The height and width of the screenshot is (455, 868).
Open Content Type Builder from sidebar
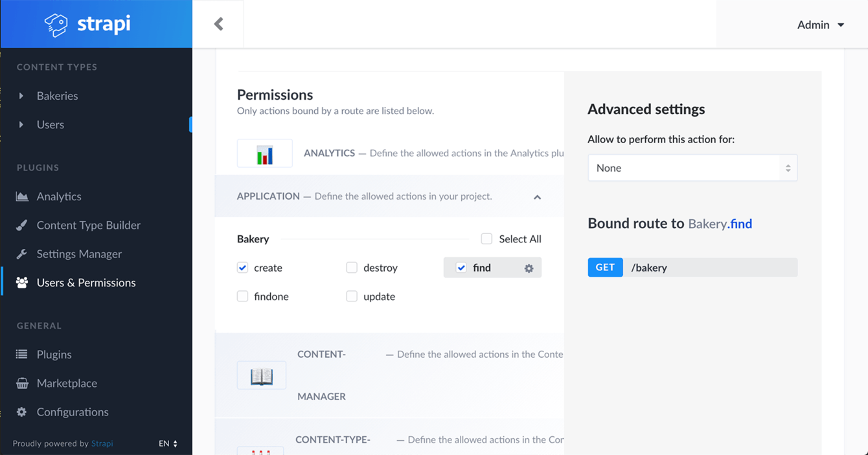(x=88, y=225)
